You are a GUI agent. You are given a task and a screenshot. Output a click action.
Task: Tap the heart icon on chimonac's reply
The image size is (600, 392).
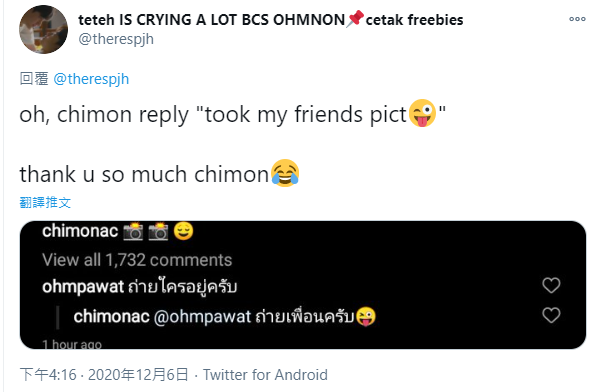551,315
